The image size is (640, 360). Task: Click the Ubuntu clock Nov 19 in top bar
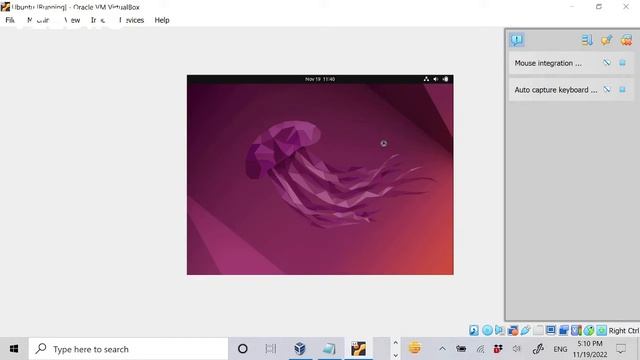[x=320, y=79]
